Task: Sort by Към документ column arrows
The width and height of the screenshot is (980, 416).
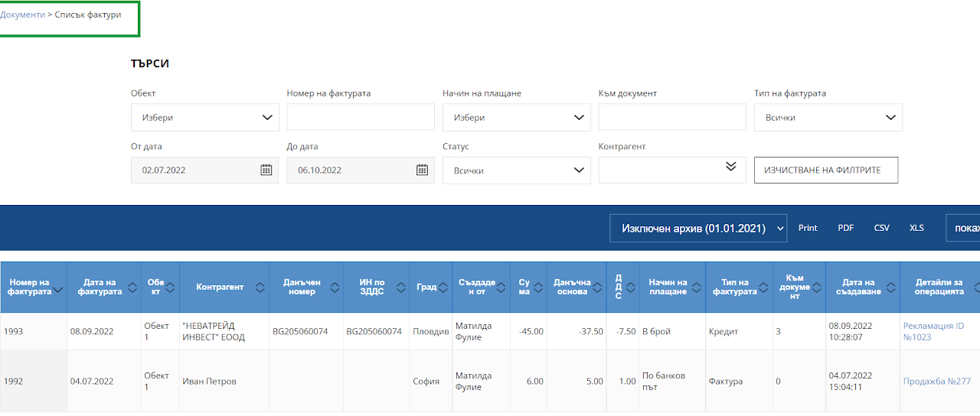Action: click(817, 288)
